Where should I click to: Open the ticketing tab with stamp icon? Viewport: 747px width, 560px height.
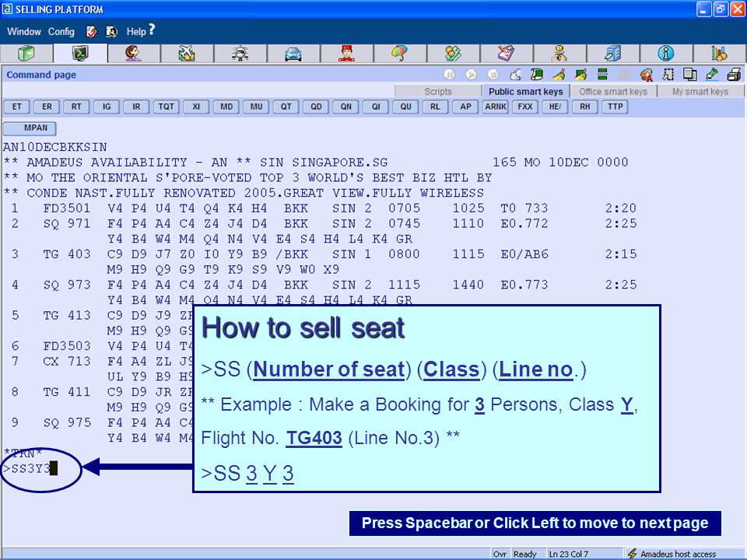[x=507, y=54]
